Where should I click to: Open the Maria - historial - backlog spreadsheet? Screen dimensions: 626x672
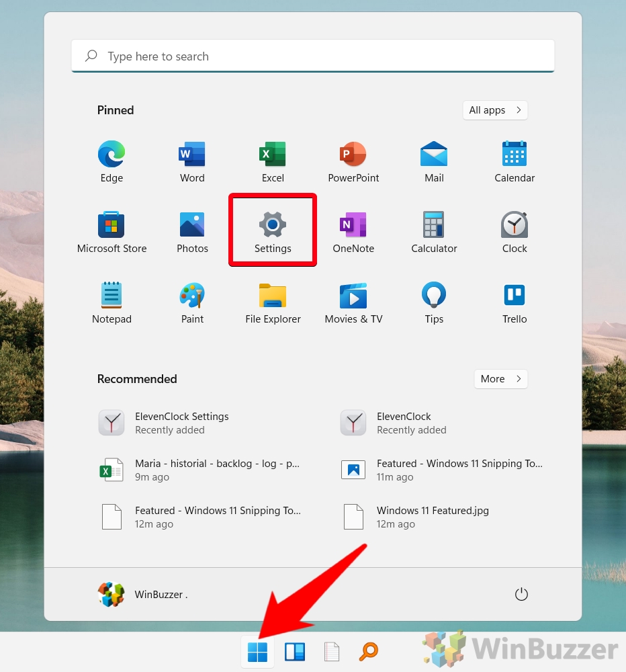pyautogui.click(x=201, y=470)
